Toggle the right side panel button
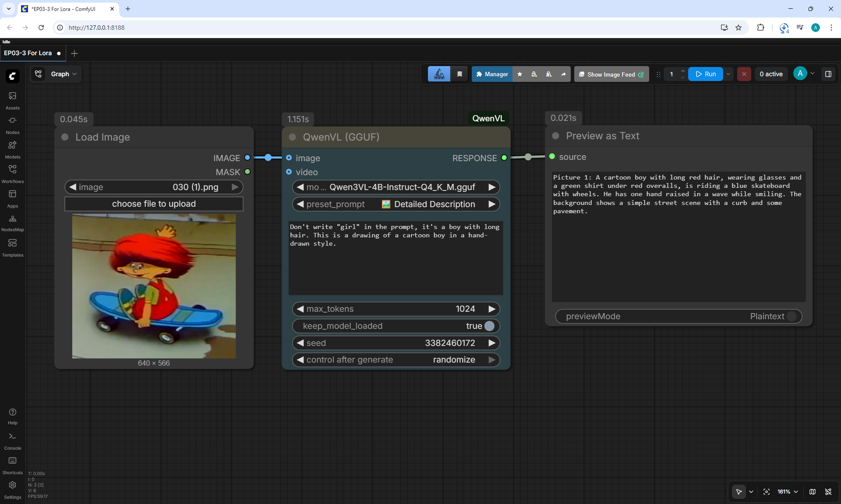Image resolution: width=841 pixels, height=504 pixels. click(x=828, y=74)
